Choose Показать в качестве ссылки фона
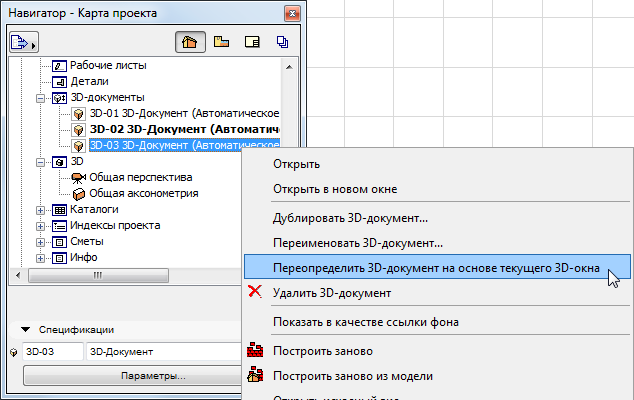The width and height of the screenshot is (634, 400). [x=437, y=322]
